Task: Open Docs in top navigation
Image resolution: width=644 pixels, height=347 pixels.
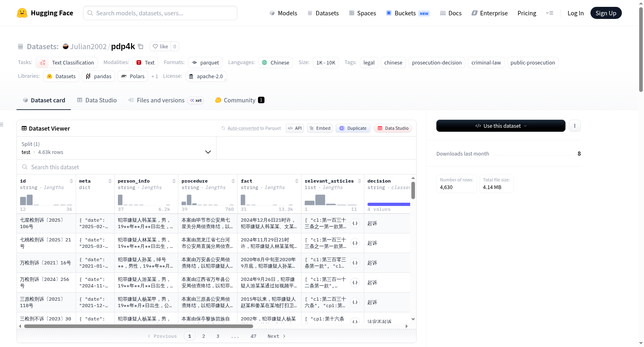Action: 450,13
